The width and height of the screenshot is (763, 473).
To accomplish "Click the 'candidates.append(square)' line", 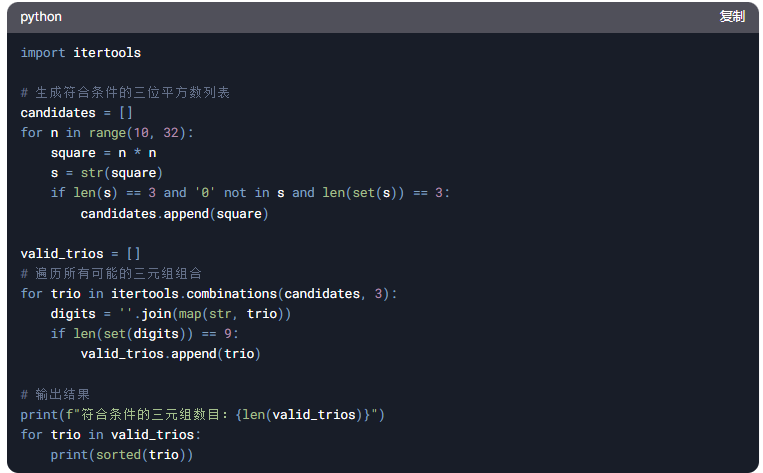I will 174,214.
